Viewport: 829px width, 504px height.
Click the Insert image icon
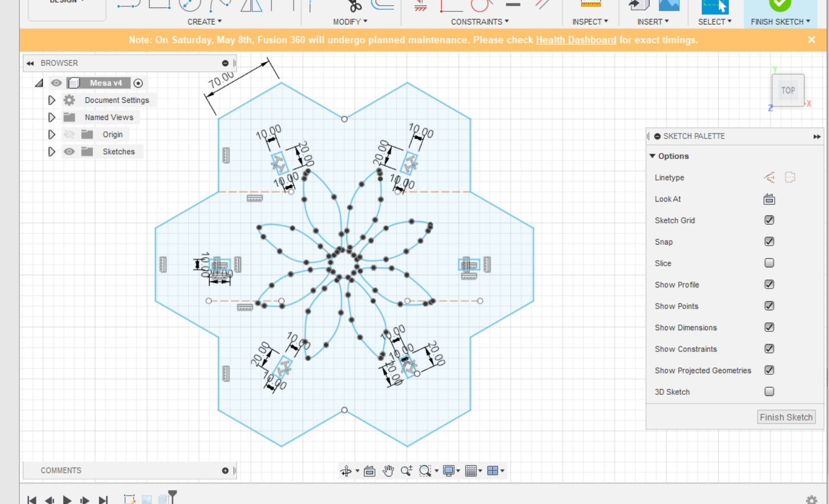coord(669,6)
